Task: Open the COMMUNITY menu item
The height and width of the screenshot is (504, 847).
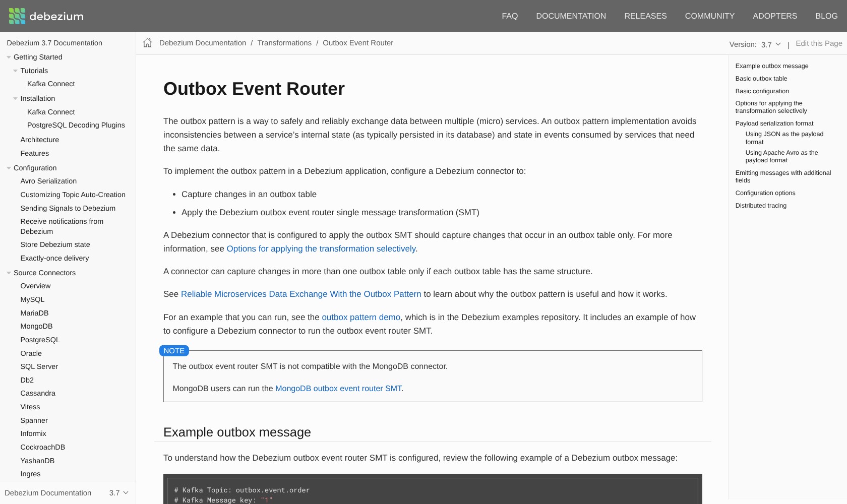Action: tap(709, 16)
